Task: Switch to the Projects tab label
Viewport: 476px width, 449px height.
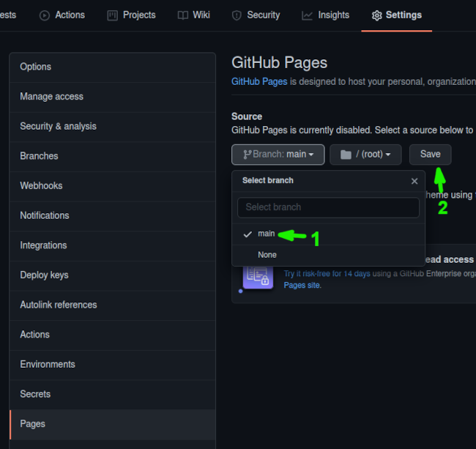Action: [x=139, y=15]
